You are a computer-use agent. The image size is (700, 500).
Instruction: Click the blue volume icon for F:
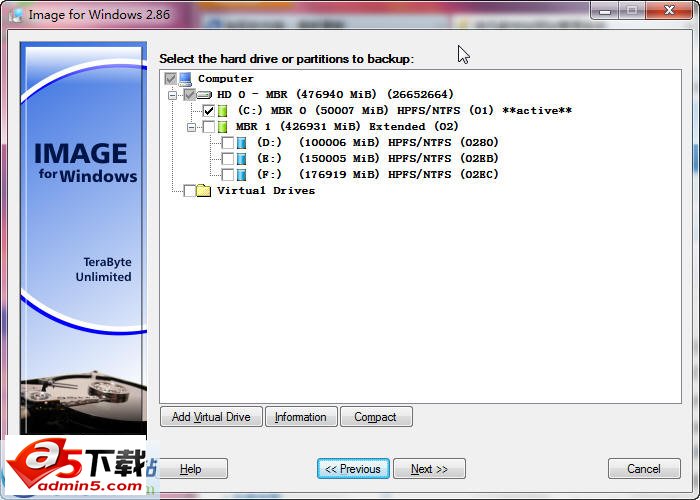pyautogui.click(x=242, y=175)
